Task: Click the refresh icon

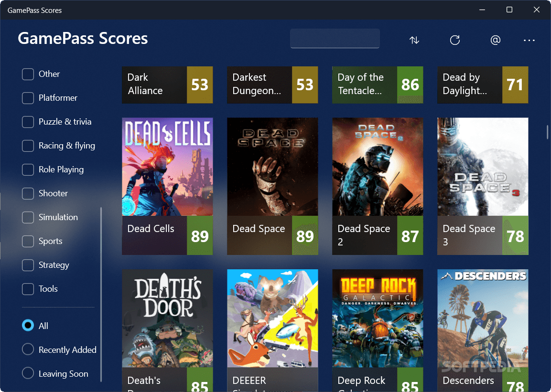Action: (x=455, y=40)
